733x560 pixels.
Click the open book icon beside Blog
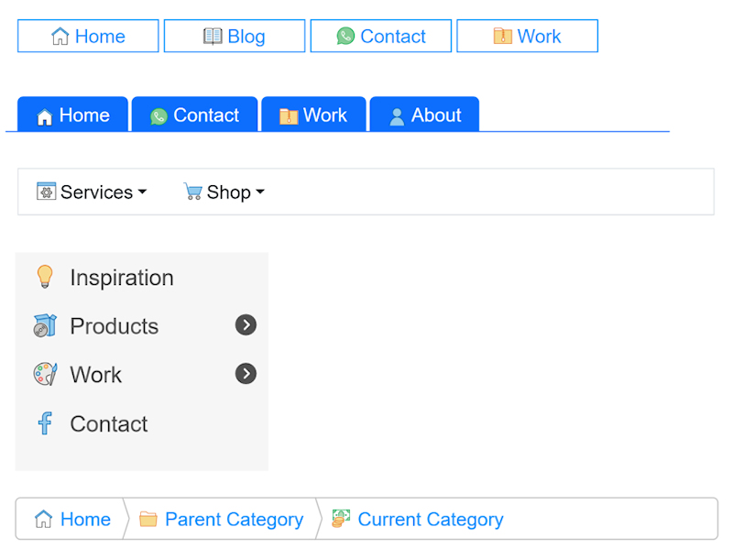[x=213, y=37]
